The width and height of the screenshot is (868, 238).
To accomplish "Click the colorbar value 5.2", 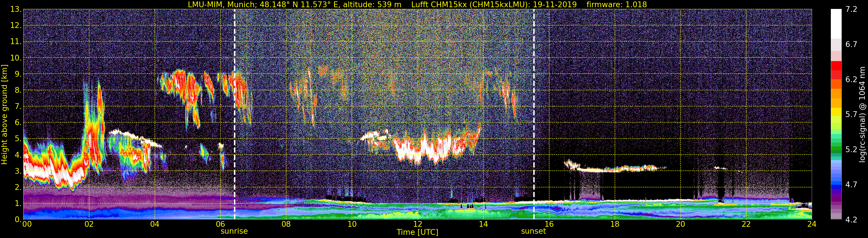I will coord(851,149).
